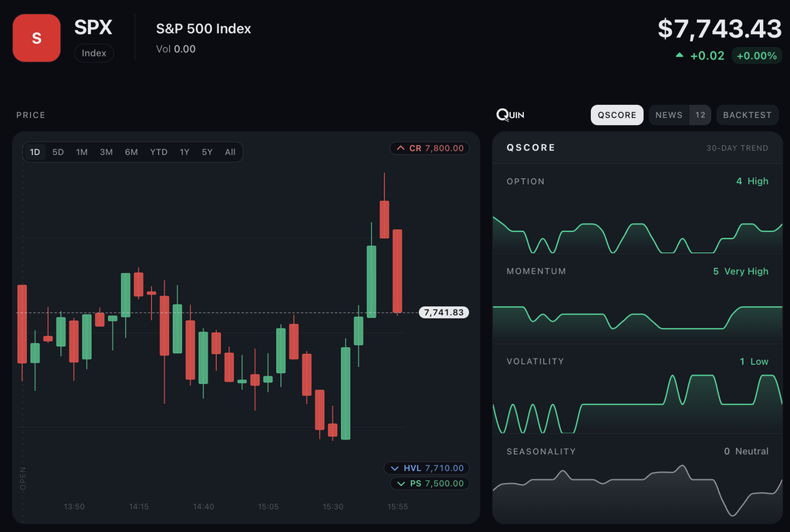The height and width of the screenshot is (532, 790).
Task: Click the Vol 0.00 text
Action: click(x=176, y=49)
